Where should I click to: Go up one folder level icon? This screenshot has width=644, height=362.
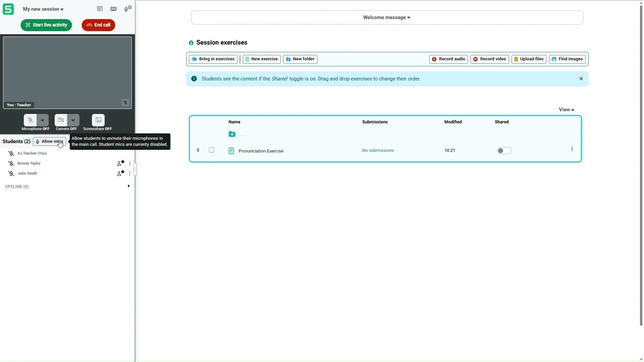click(232, 134)
